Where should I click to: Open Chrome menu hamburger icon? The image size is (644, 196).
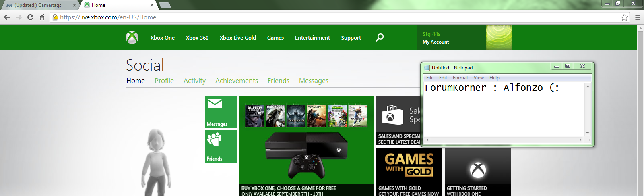click(638, 17)
